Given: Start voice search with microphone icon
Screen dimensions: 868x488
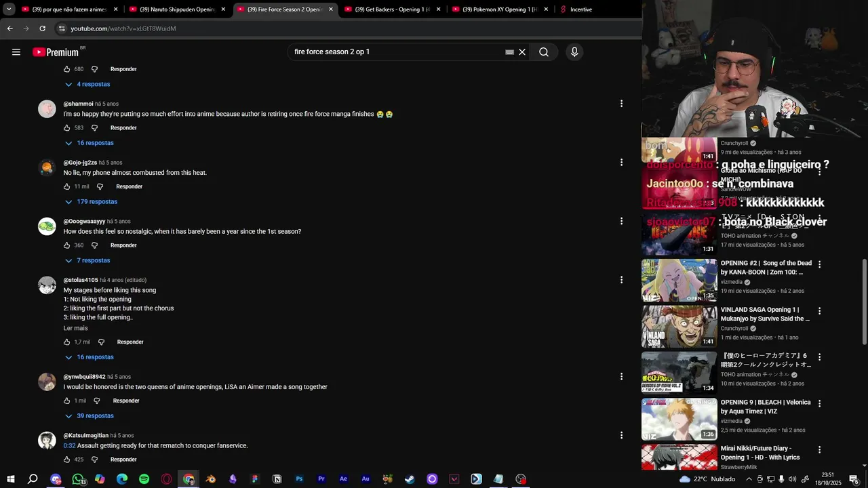Looking at the screenshot, I should [574, 52].
